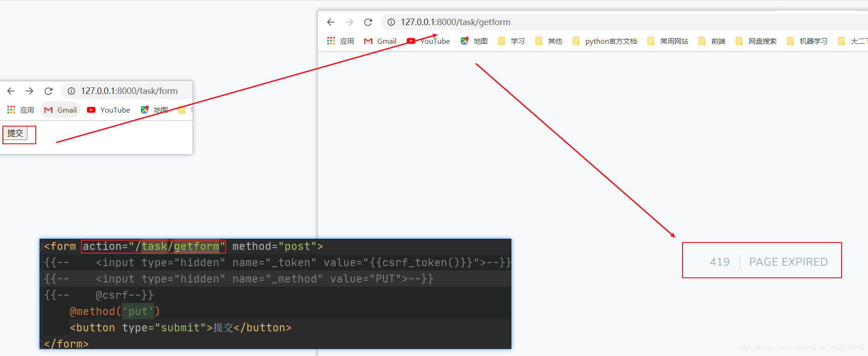Click the commented _method PUT input line
The width and height of the screenshot is (868, 356).
click(239, 279)
